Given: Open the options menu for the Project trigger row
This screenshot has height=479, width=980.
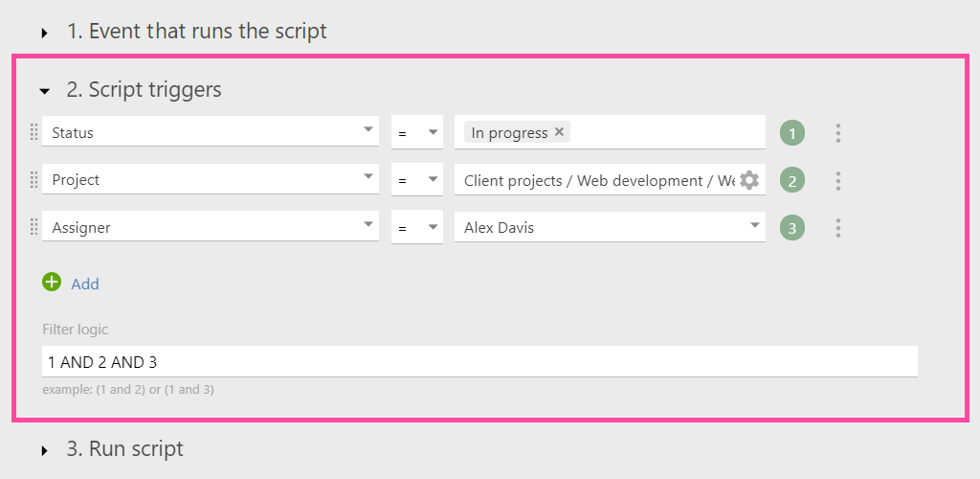Looking at the screenshot, I should 838,181.
